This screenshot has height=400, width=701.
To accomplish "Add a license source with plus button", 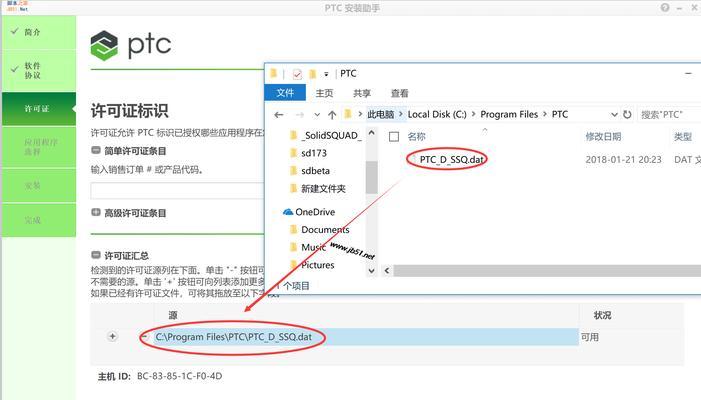I will point(113,336).
